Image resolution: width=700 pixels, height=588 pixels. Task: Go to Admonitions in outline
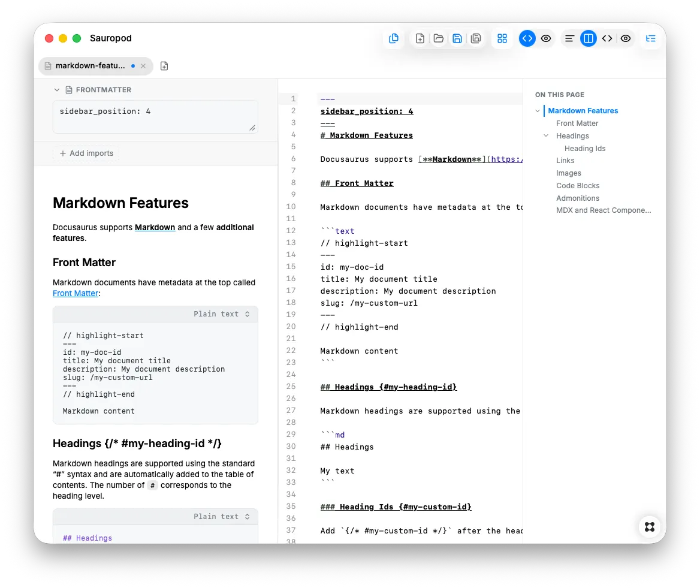point(578,198)
